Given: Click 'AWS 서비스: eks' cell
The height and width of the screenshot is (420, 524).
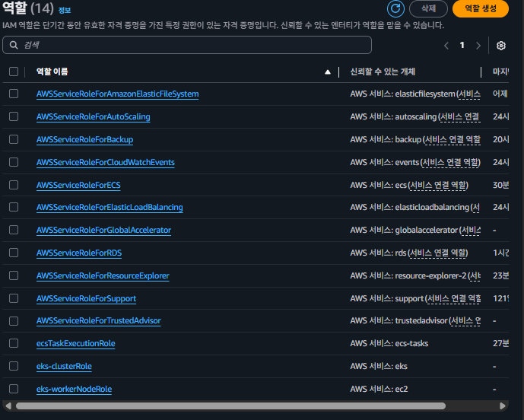Looking at the screenshot, I should (379, 366).
